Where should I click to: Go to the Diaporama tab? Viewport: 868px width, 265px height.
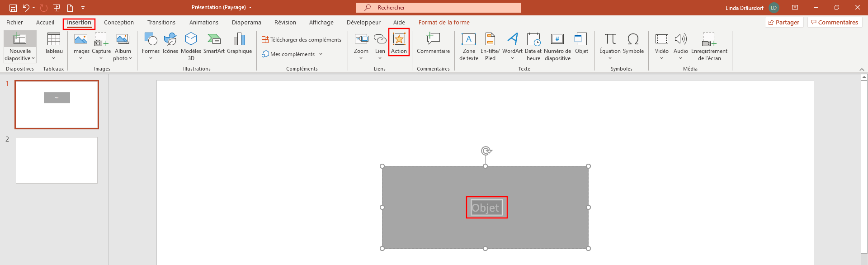(x=246, y=23)
